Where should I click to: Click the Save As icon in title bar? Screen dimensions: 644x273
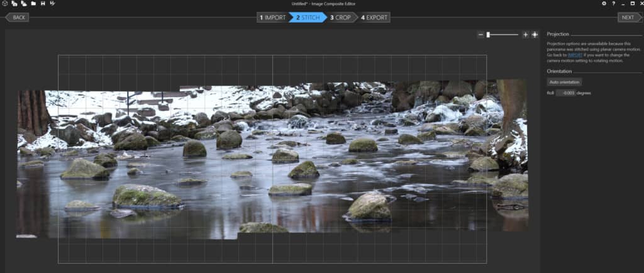[x=52, y=4]
